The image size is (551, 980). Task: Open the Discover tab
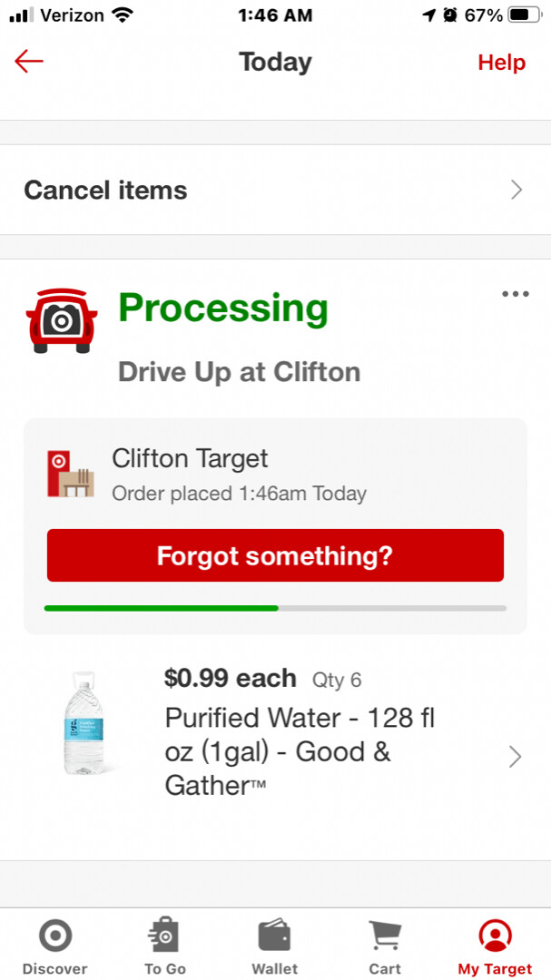54,948
